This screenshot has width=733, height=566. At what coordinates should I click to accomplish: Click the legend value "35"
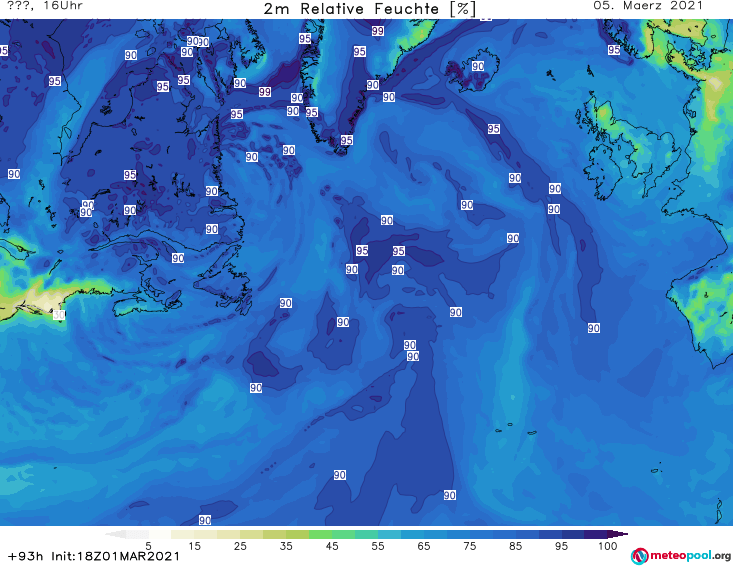(286, 546)
